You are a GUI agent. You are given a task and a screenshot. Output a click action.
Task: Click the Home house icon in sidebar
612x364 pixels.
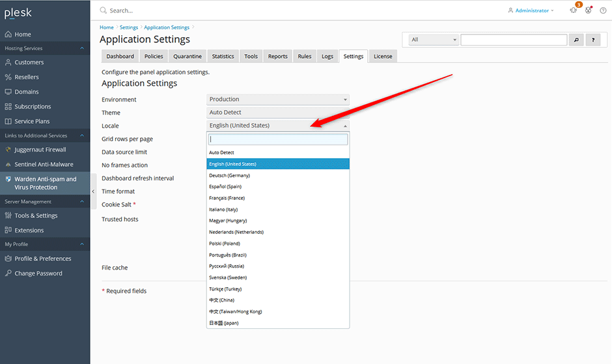pos(8,35)
